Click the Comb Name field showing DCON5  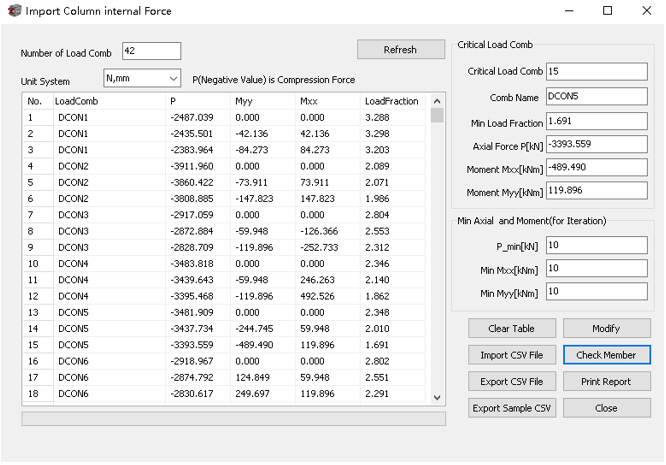click(596, 96)
